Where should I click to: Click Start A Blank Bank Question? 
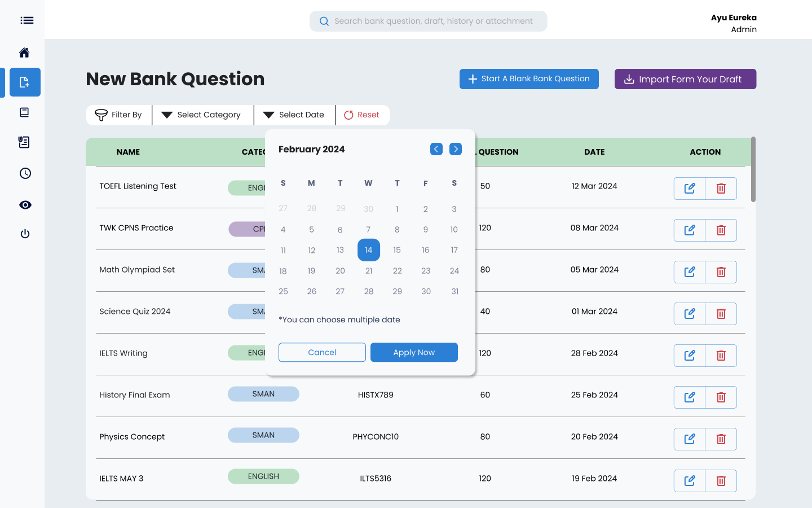coord(529,79)
